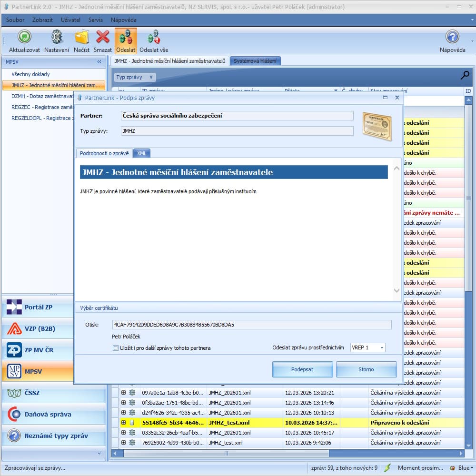The image size is (476, 476).
Task: Click the lightning status bar icon
Action: click(x=387, y=468)
